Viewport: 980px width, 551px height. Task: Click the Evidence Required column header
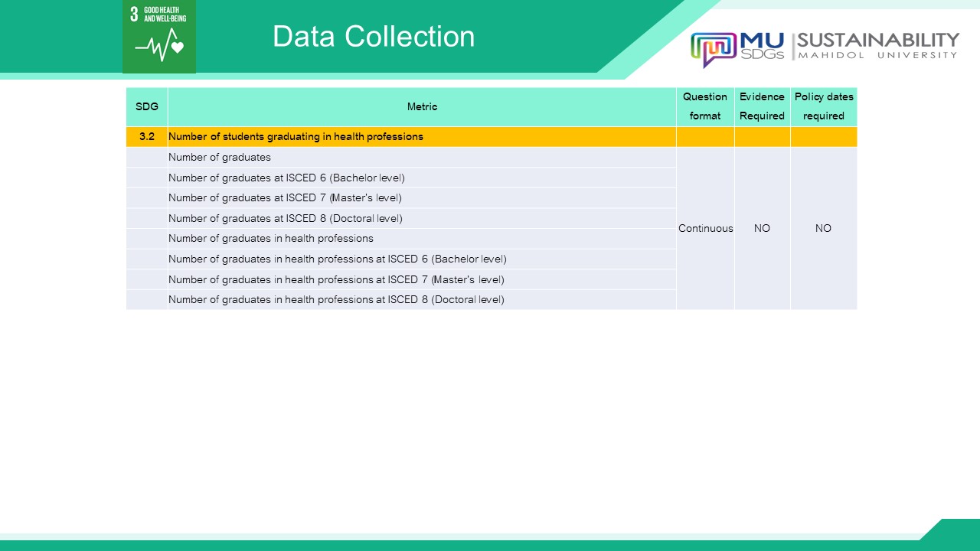(762, 106)
